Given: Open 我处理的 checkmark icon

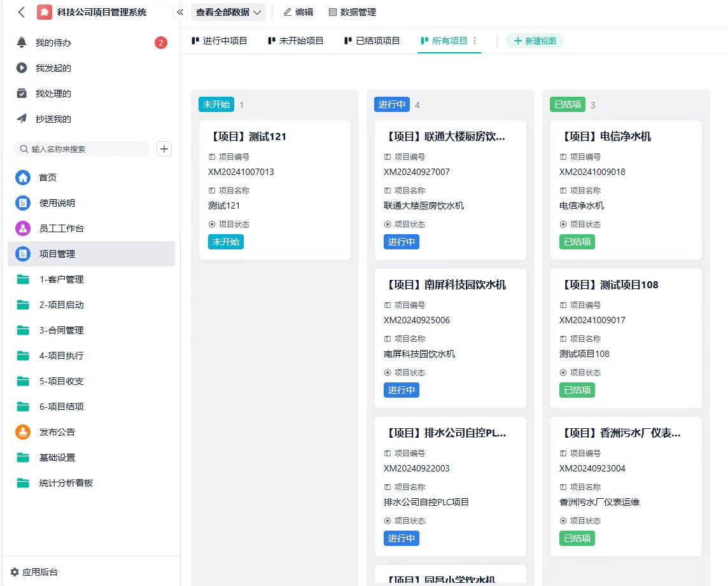Looking at the screenshot, I should (22, 94).
